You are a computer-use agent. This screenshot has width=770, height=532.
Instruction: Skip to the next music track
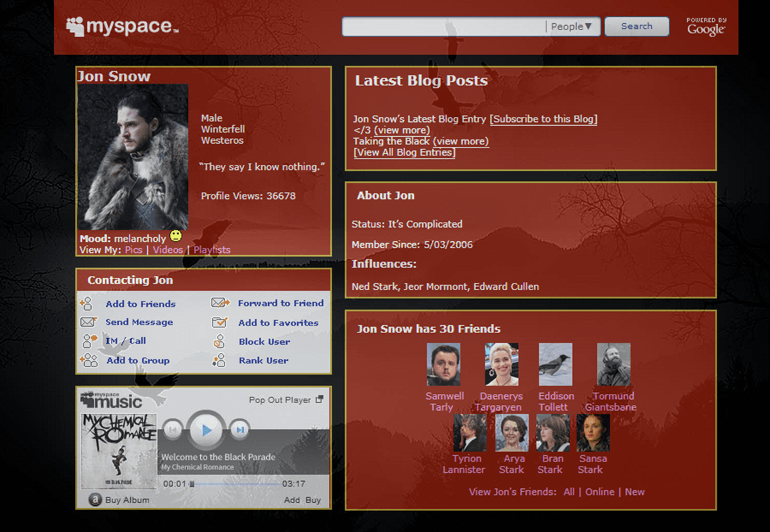point(239,429)
